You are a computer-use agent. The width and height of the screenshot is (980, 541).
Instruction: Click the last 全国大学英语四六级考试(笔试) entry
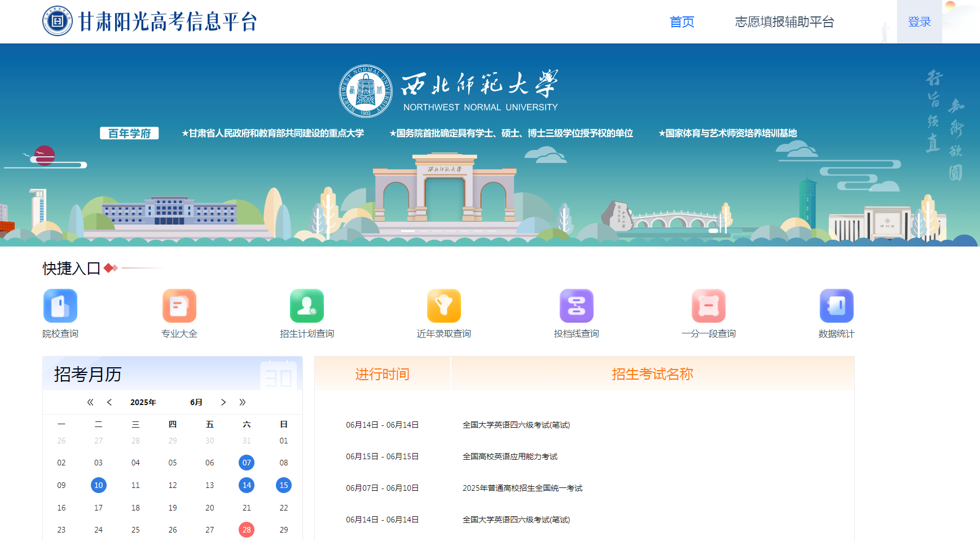click(516, 520)
